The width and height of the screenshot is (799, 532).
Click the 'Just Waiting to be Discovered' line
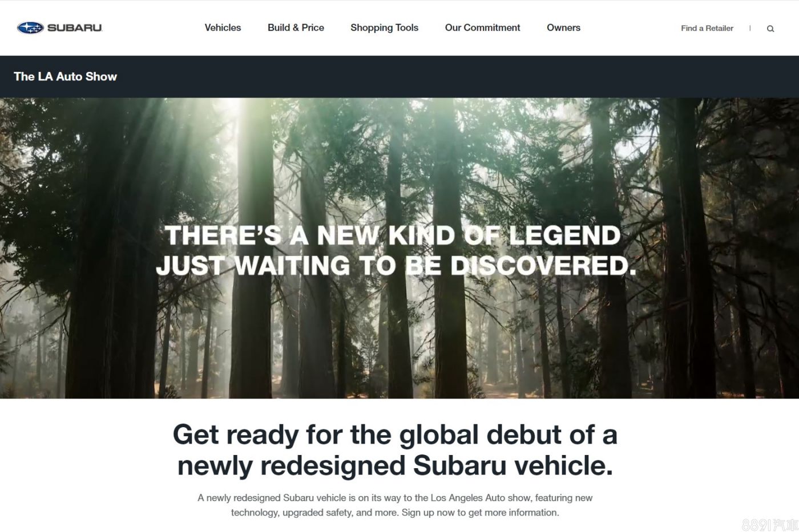[396, 266]
